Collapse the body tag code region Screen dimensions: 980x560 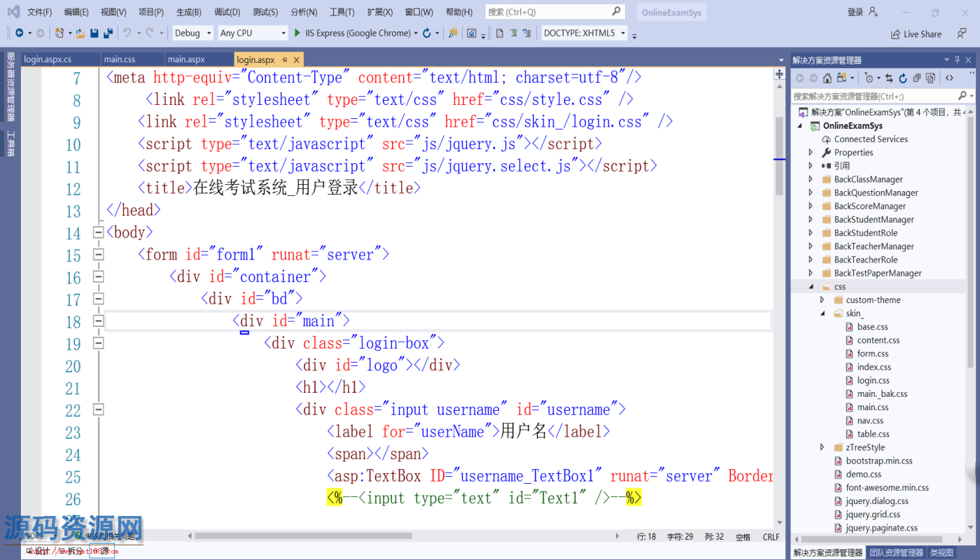[x=98, y=233]
